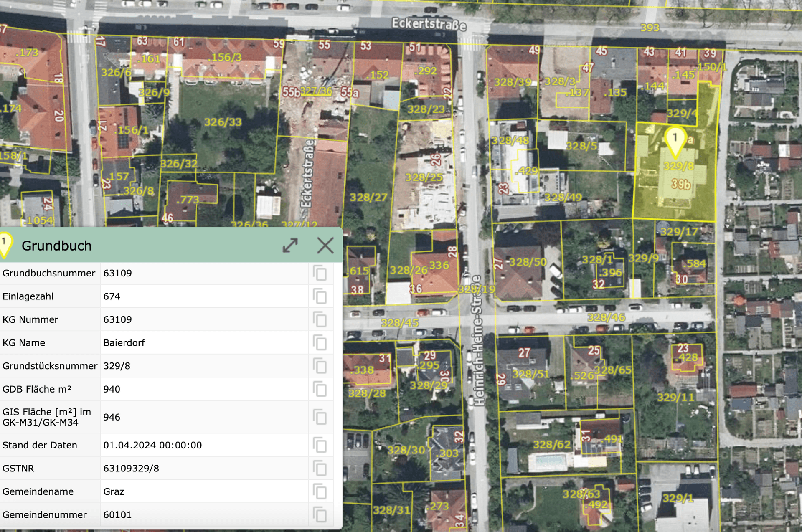Viewport: 802px width, 532px height.
Task: Click parcel label 328/62
Action: pyautogui.click(x=552, y=445)
